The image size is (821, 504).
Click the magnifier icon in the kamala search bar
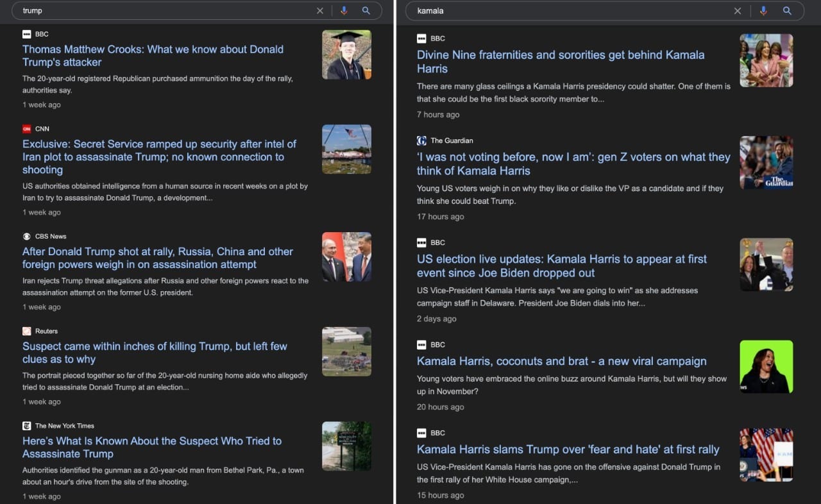pyautogui.click(x=787, y=11)
